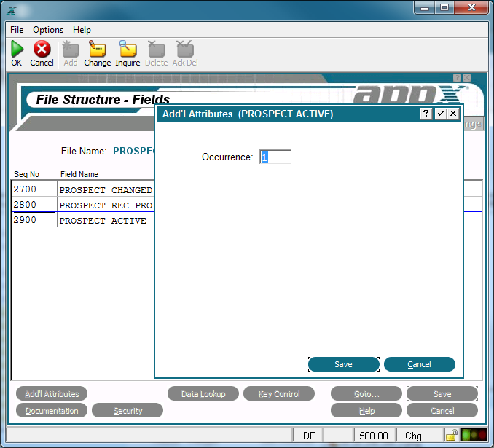Click the traffic light status indicator
Screen dimensions: 494x448
pos(474,436)
